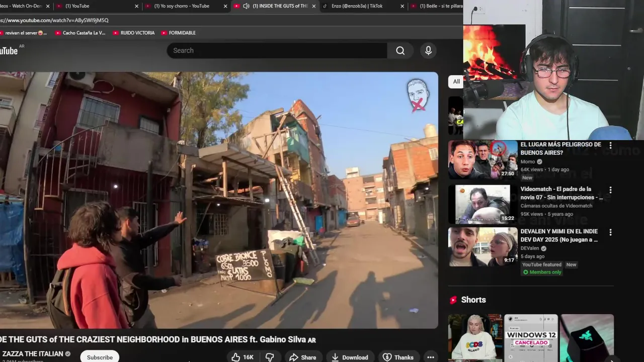This screenshot has width=644, height=362.
Task: Close the Enzo TikTok tab
Action: click(402, 6)
